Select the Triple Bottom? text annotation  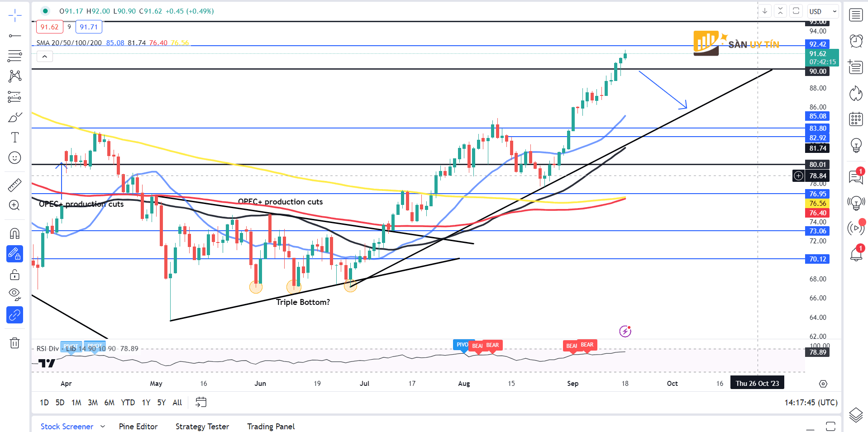point(303,302)
